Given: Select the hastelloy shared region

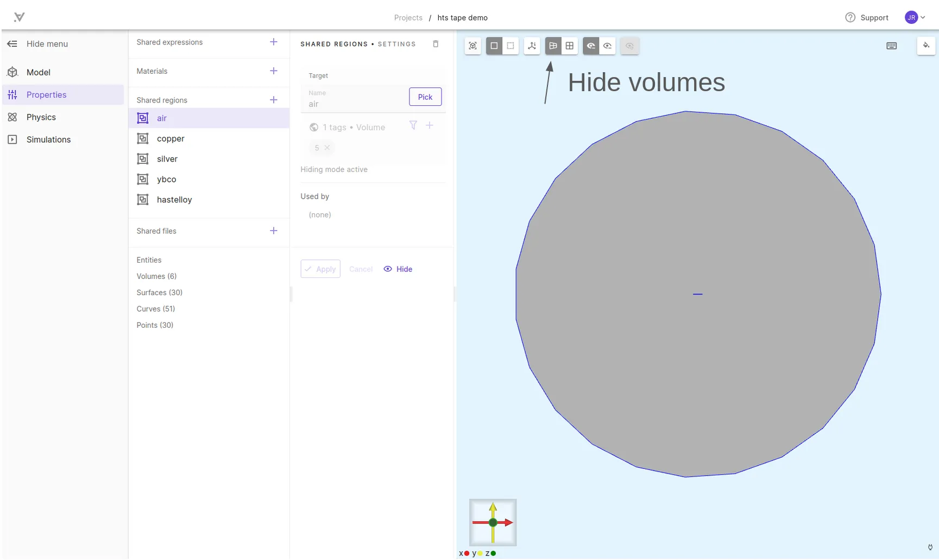Looking at the screenshot, I should click(x=209, y=200).
